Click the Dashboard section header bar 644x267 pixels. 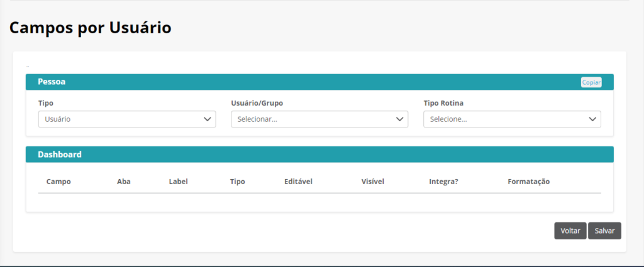319,155
